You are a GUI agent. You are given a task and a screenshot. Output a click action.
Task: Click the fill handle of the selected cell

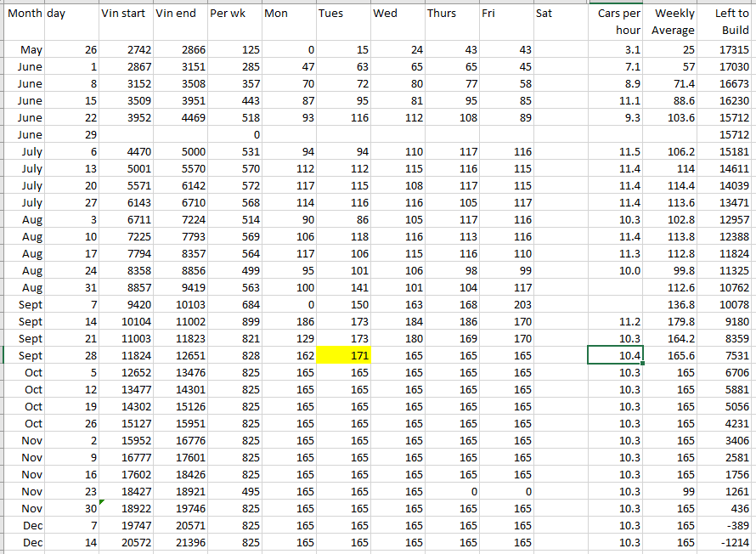(x=642, y=364)
